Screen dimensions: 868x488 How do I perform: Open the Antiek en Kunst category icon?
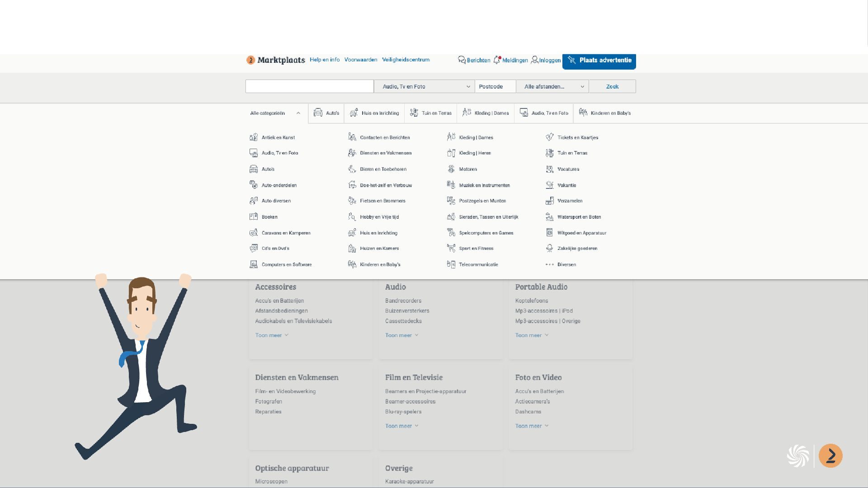(254, 137)
